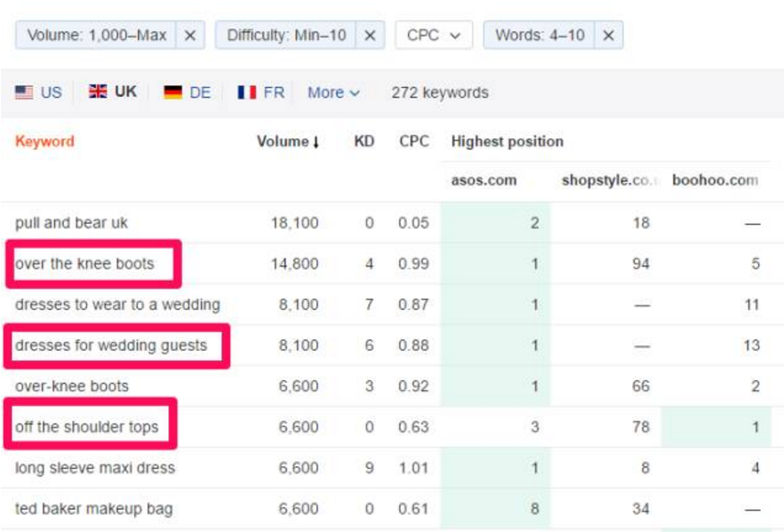Screen dimensions: 784x532
Task: Click KD value 9 for long sleeve maxi dress
Action: pos(370,468)
